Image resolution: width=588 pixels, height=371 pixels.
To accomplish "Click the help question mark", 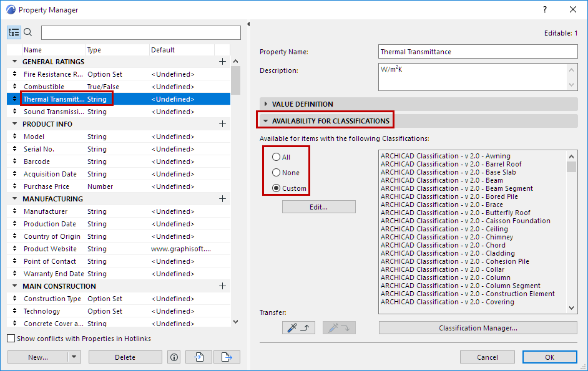I will point(545,10).
